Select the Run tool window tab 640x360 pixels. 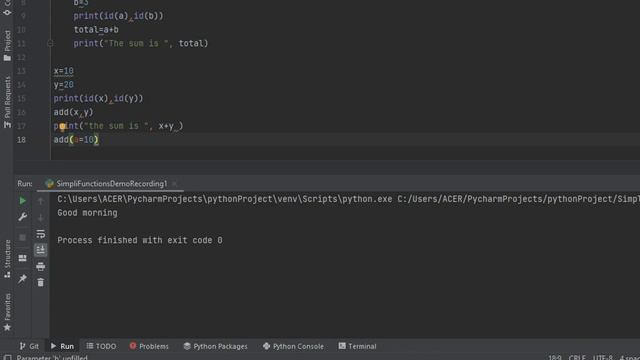tap(62, 346)
